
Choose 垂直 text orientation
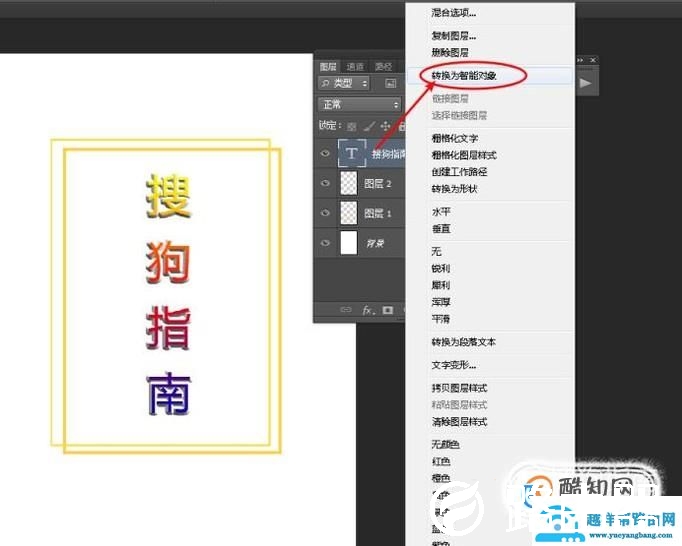tap(441, 229)
